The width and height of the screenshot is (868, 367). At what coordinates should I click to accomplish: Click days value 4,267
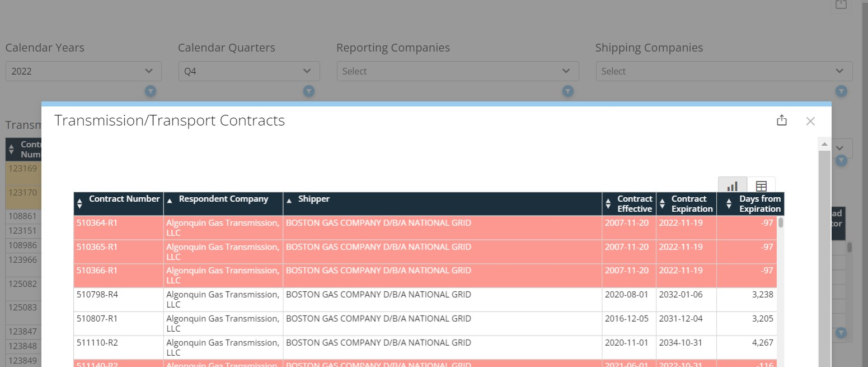tap(762, 343)
